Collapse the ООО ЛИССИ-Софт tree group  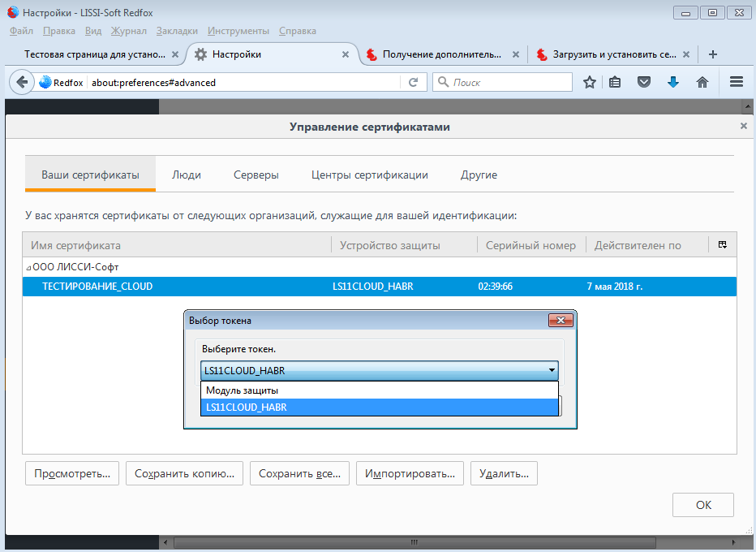point(28,268)
